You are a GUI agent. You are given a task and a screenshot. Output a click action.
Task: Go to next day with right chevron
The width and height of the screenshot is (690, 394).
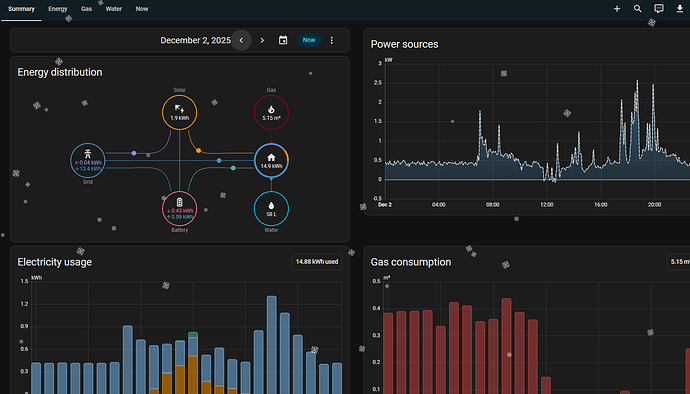262,40
